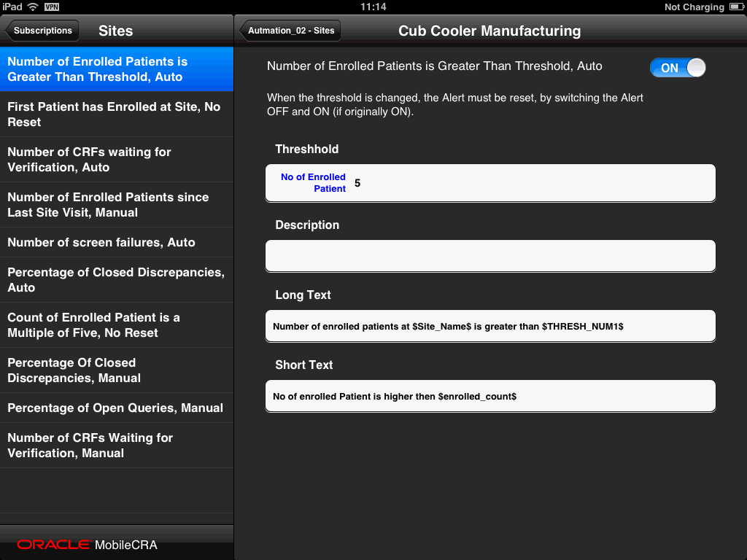Open Count of Enrolled Patient is a Multiple of Five
The image size is (747, 560).
coord(117,325)
